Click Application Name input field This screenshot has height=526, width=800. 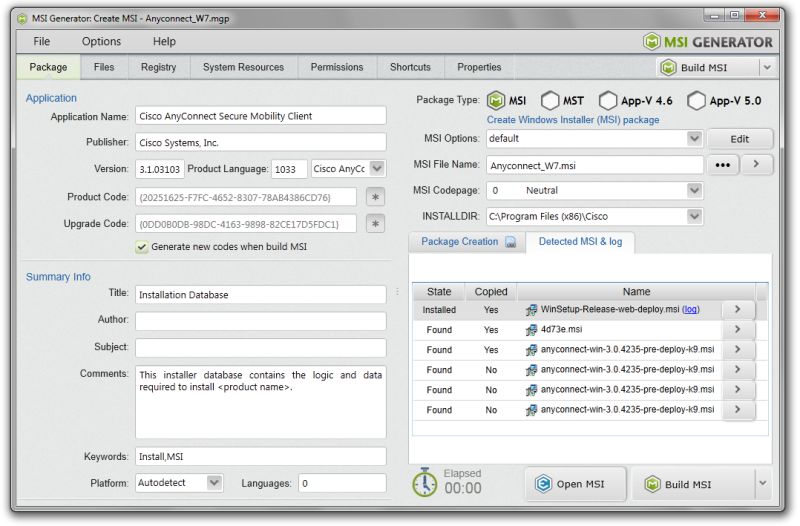pyautogui.click(x=261, y=116)
